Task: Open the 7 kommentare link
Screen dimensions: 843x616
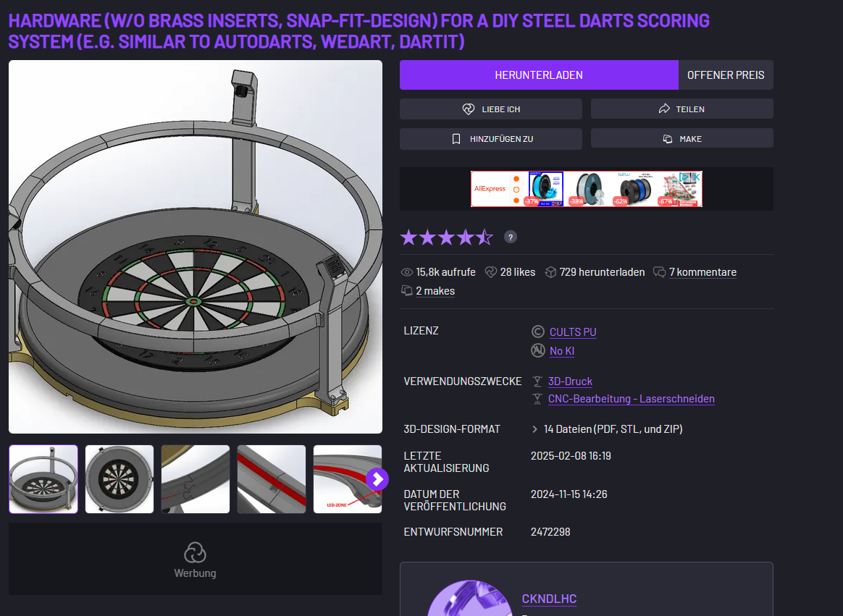Action: [x=702, y=272]
